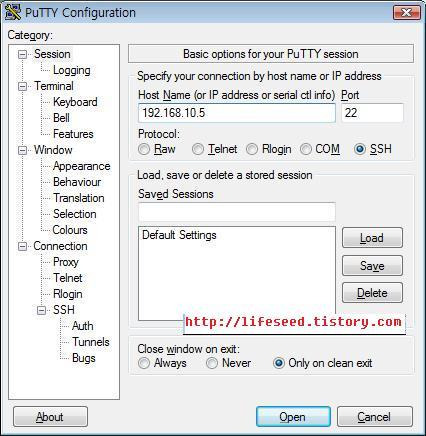Choose the SSH protocol radio button
Screen dimensions: 426x436
(x=360, y=149)
